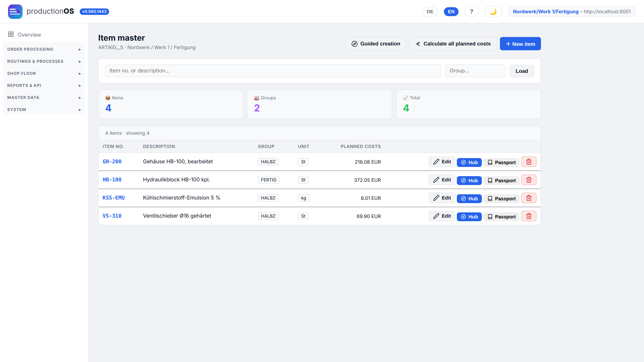Open item link HB-100
Viewport: 644px width, 362px height.
point(112,180)
